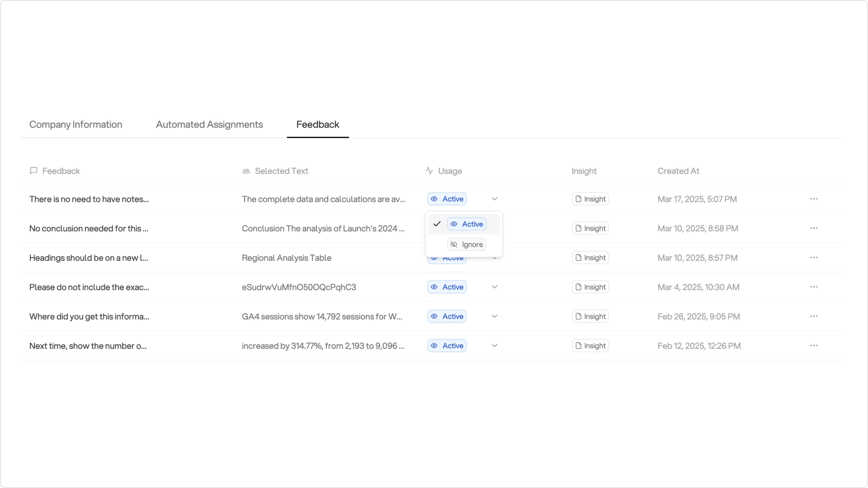Viewport: 868px width, 488px height.
Task: Click the Created At column header
Action: 678,171
